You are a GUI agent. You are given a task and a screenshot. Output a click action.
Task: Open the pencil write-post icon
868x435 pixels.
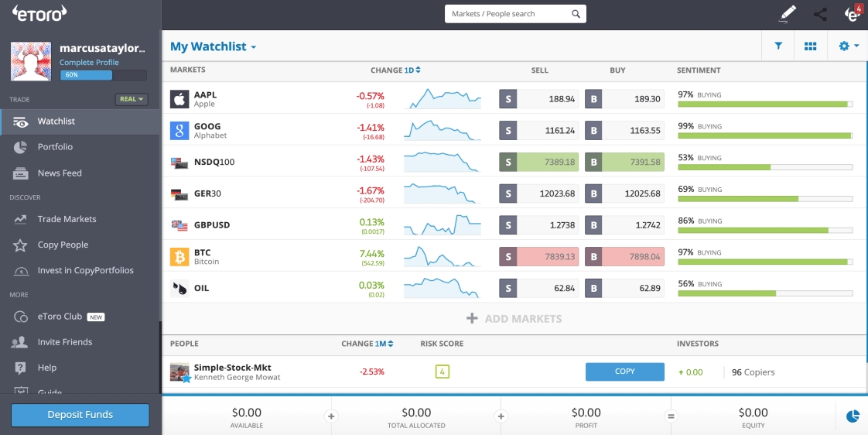pos(787,15)
